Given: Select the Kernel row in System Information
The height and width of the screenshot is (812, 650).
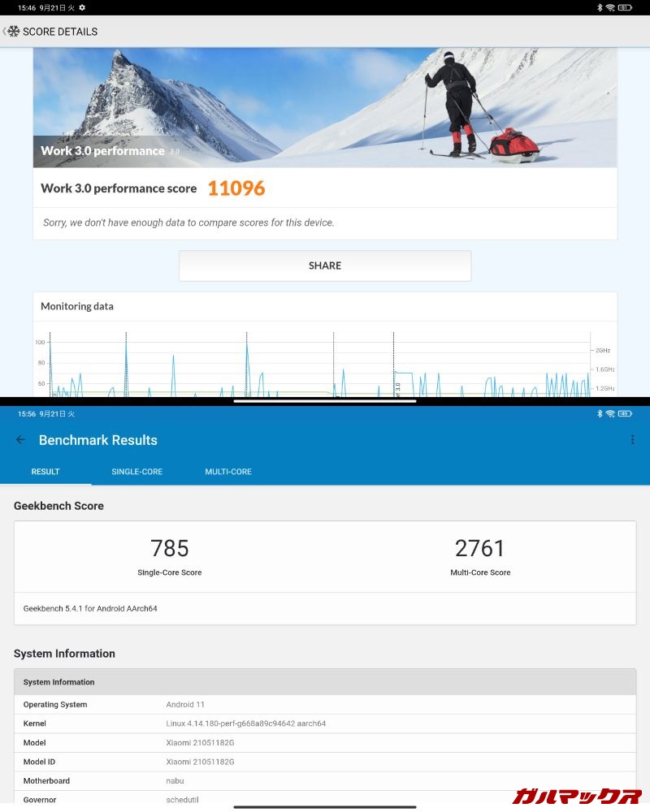Looking at the screenshot, I should [325, 723].
